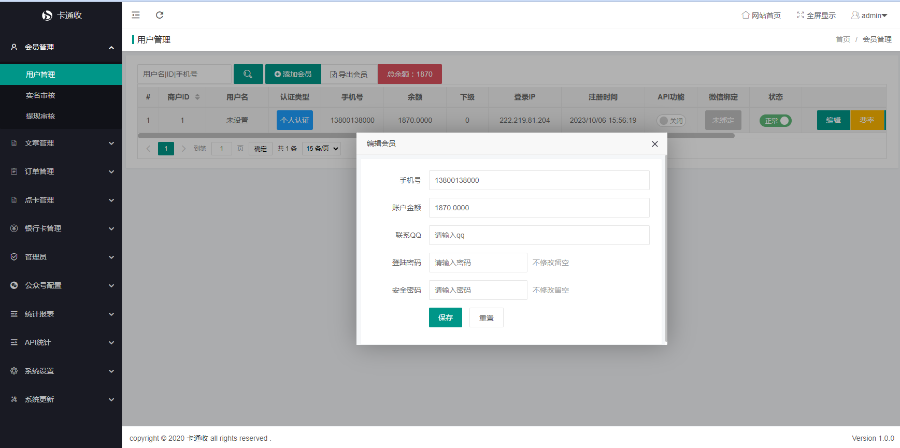
Task: Click the 账户金额 input field in dialog
Action: pyautogui.click(x=539, y=208)
